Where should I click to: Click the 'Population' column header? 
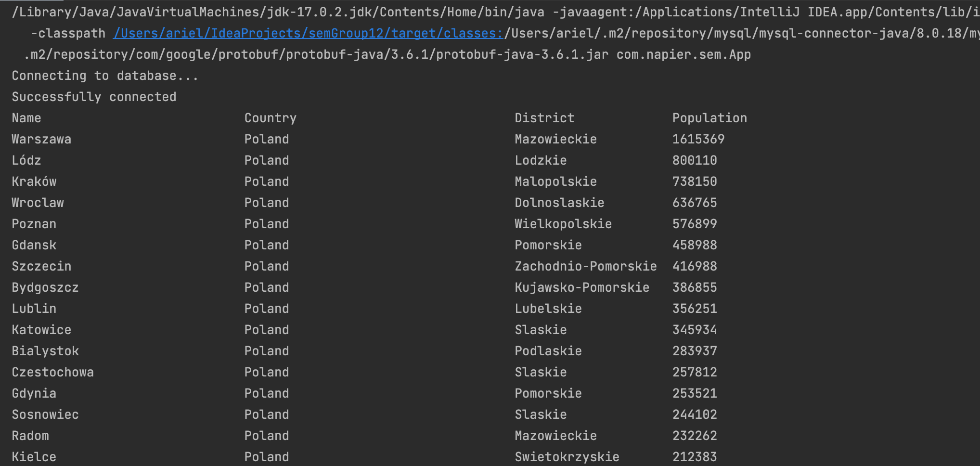(x=709, y=118)
